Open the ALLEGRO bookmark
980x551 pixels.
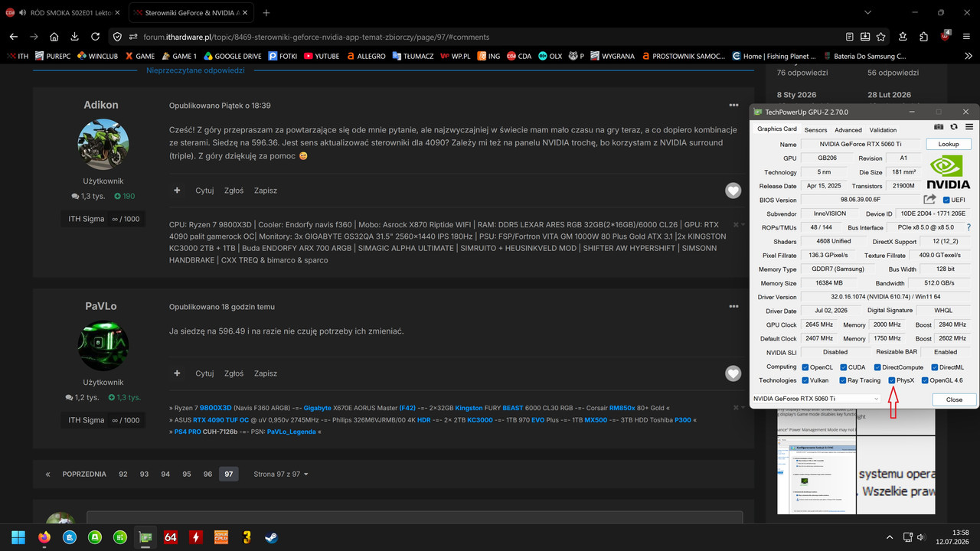point(366,56)
